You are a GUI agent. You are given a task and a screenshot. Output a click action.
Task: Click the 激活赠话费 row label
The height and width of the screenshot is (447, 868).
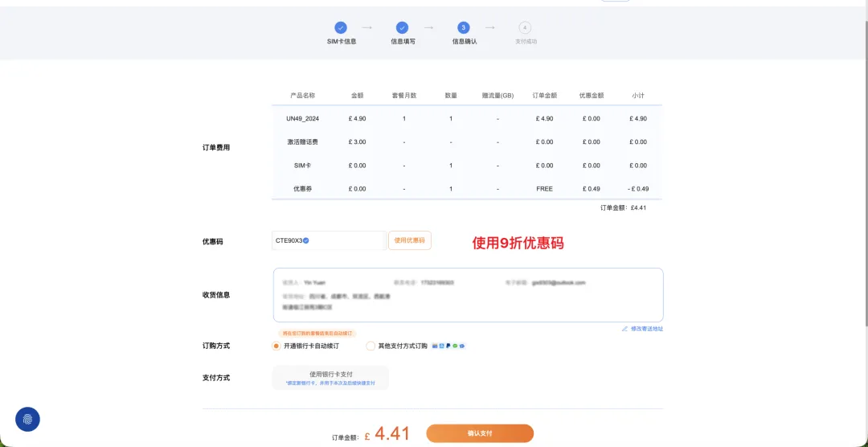pos(302,141)
